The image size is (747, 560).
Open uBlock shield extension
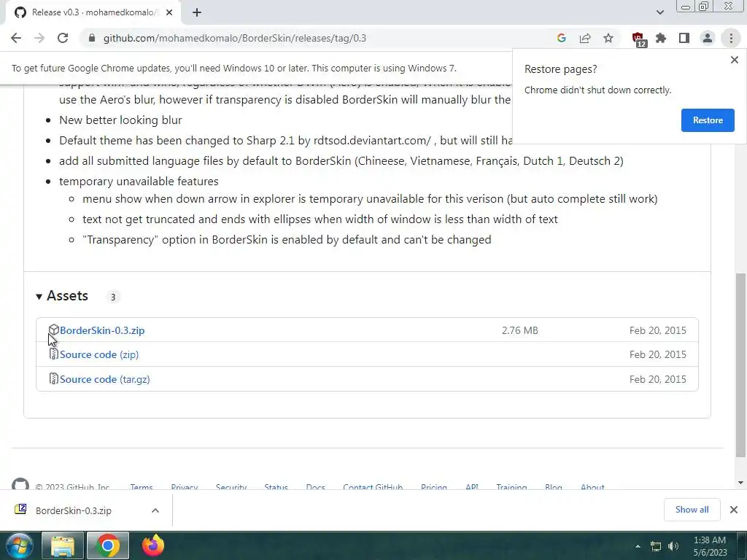coord(638,39)
